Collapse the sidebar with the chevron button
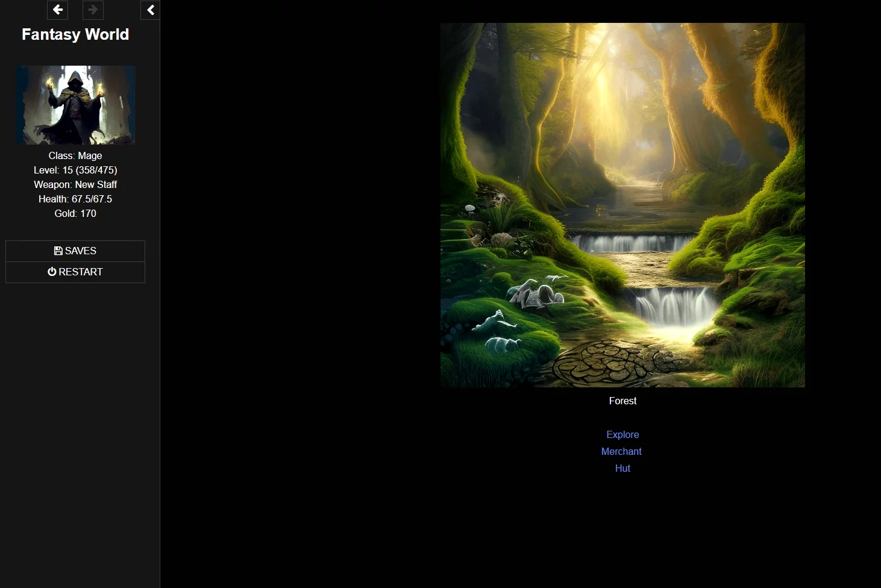Screen dimensions: 881x588 [151, 10]
